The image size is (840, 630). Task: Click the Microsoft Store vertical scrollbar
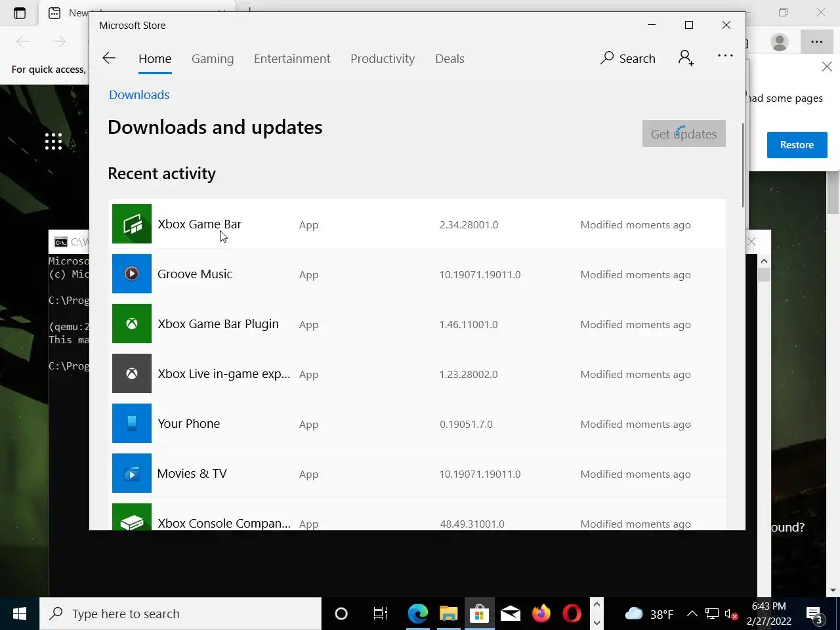click(x=743, y=164)
